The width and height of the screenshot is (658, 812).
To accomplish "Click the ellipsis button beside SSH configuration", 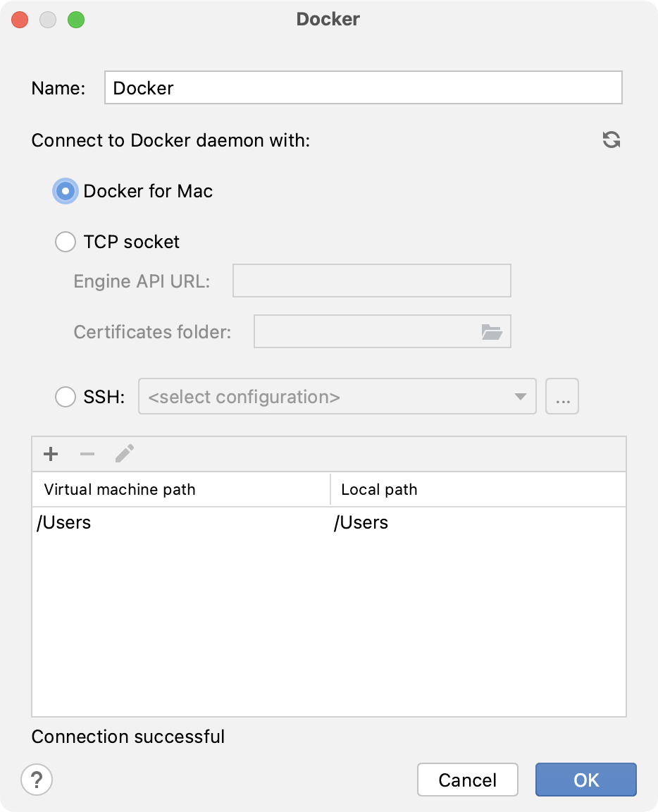I will pos(561,396).
